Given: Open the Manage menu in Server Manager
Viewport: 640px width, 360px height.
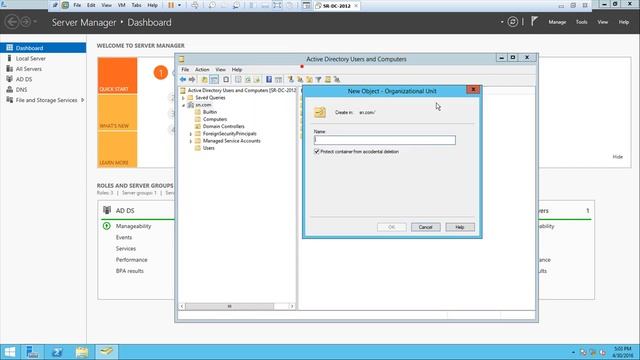Looking at the screenshot, I should click(x=557, y=22).
